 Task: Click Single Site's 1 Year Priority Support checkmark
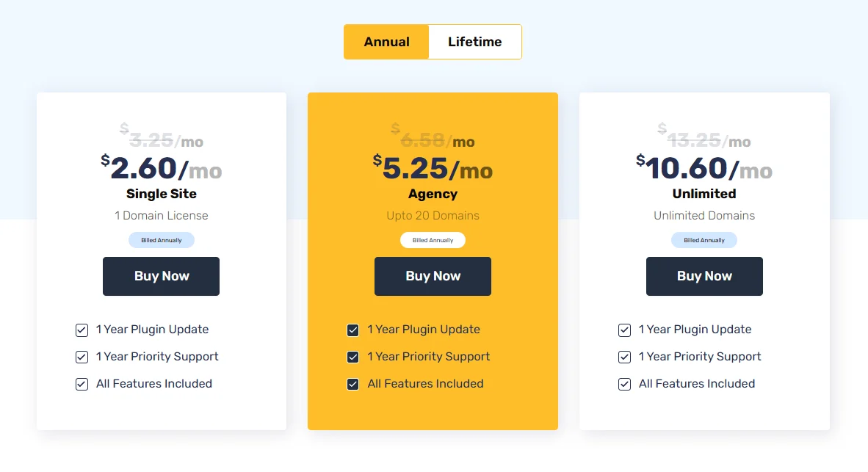[x=82, y=357]
